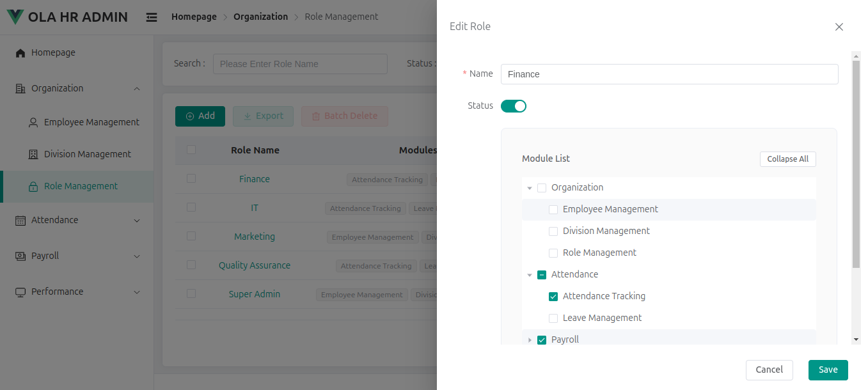Expand the Payroll sidebar menu chevron
868x390 pixels.
point(137,256)
